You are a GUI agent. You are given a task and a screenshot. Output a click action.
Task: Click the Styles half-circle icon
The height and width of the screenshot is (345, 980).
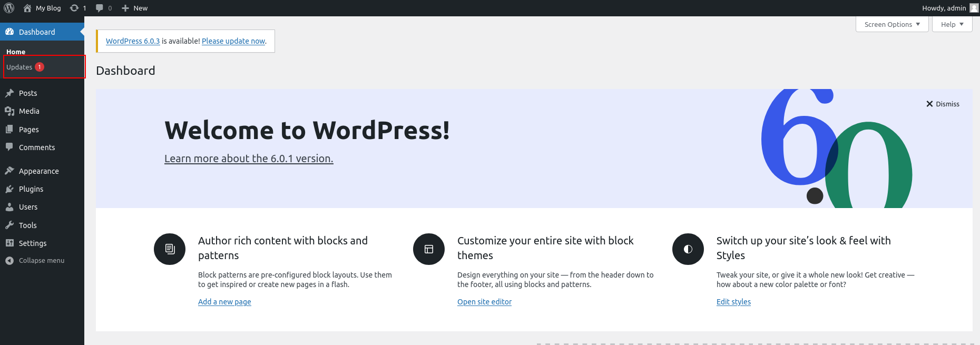[x=688, y=249]
